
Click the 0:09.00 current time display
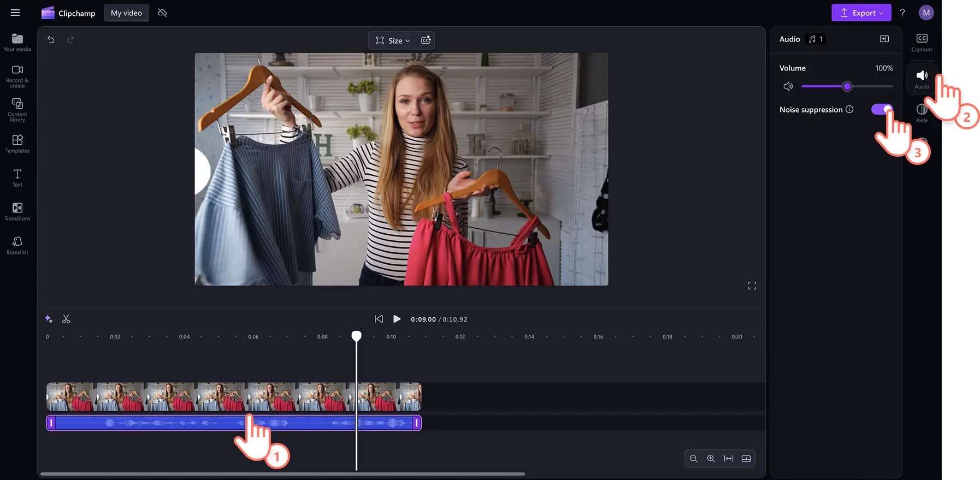(423, 319)
